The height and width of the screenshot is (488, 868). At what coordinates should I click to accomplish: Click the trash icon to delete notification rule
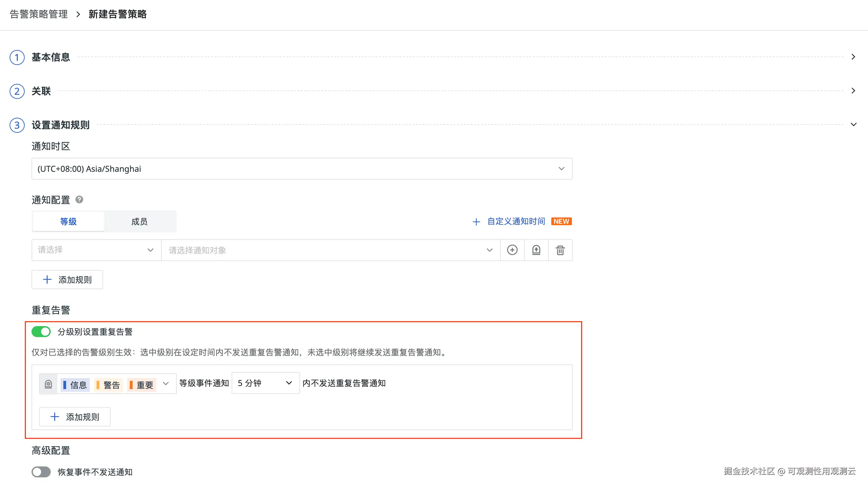[x=560, y=250]
